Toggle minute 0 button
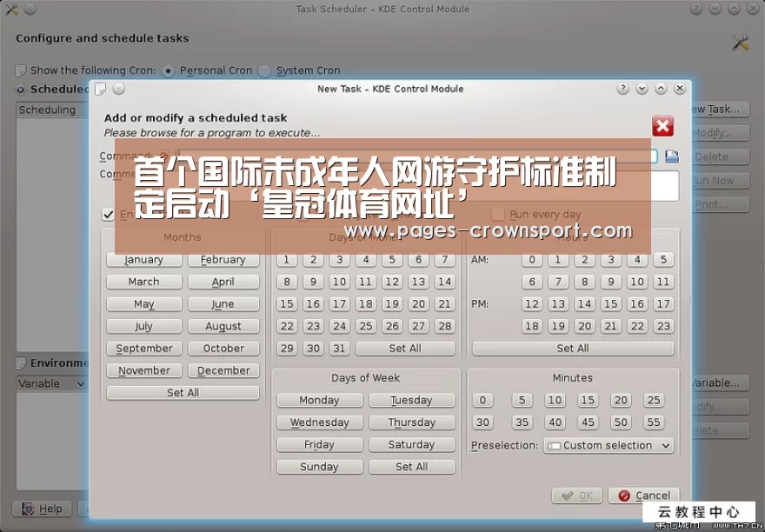This screenshot has width=765, height=532. click(x=482, y=400)
